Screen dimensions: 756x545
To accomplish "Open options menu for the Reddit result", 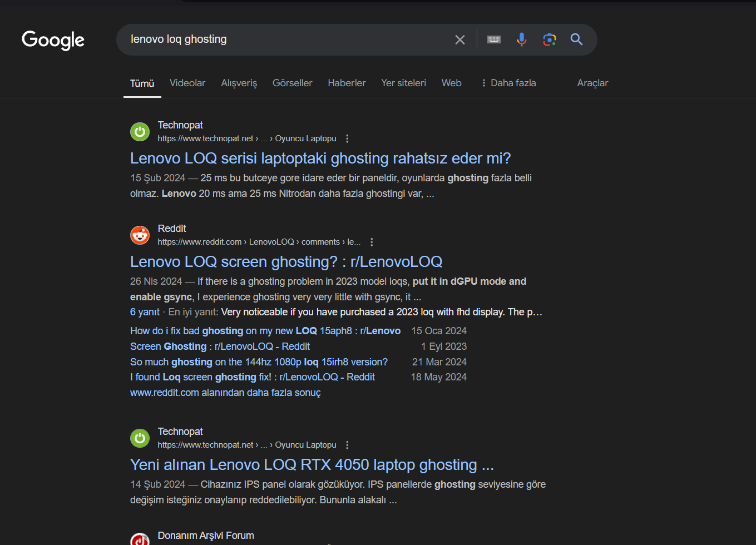I will click(372, 242).
